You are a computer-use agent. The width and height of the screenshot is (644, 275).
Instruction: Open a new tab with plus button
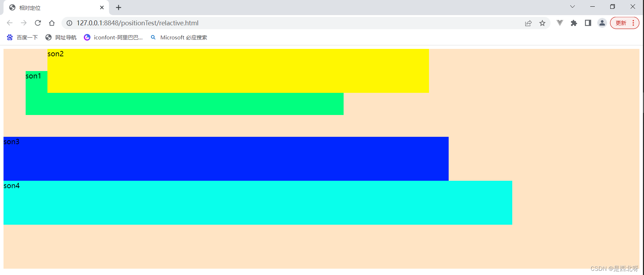pyautogui.click(x=118, y=7)
